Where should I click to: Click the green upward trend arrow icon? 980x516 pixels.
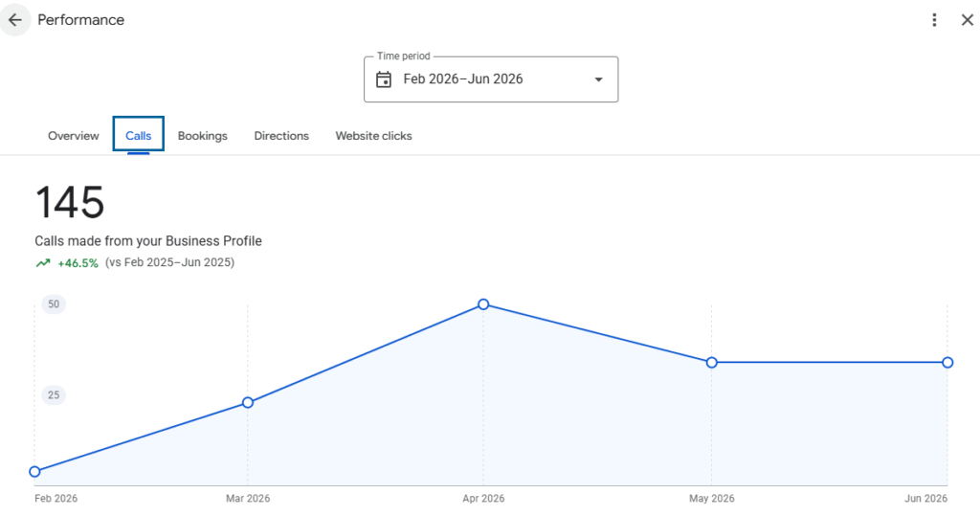pyautogui.click(x=42, y=263)
